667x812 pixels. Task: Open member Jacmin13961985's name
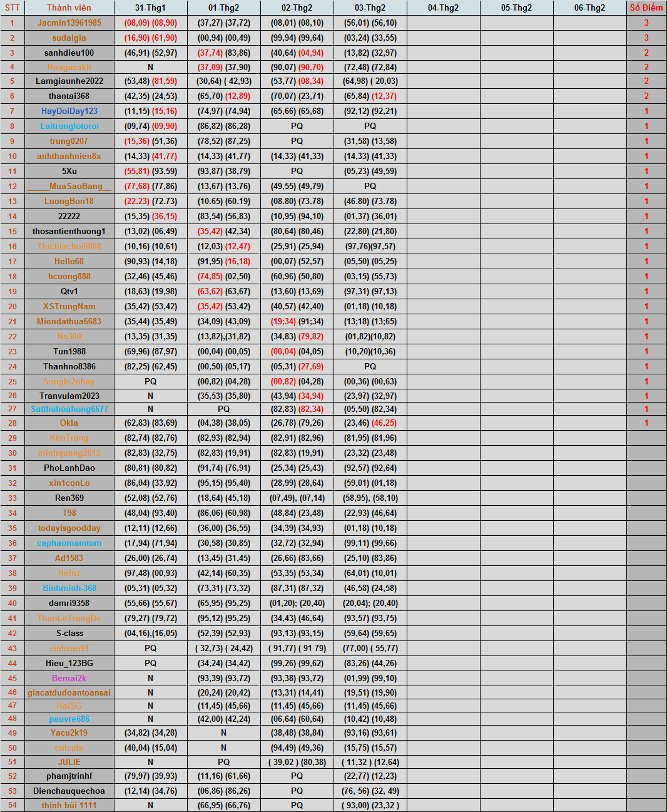click(x=69, y=23)
